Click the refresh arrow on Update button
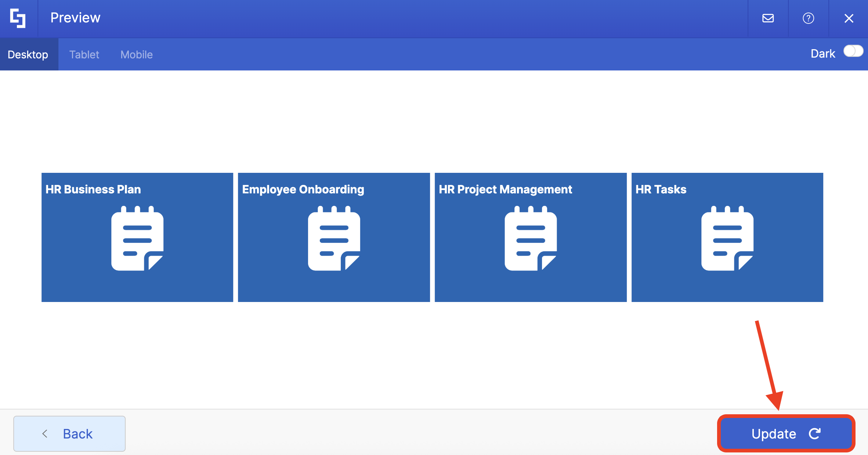The height and width of the screenshot is (455, 868). [x=814, y=434]
